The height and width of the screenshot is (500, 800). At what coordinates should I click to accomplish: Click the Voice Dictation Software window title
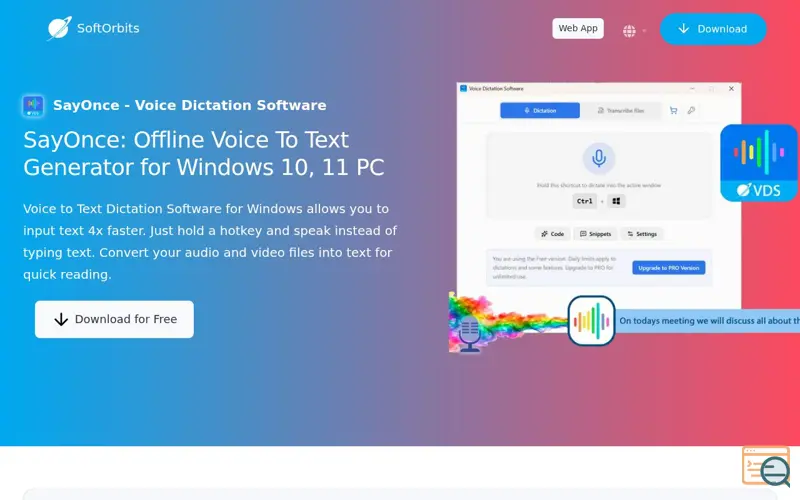tap(496, 89)
